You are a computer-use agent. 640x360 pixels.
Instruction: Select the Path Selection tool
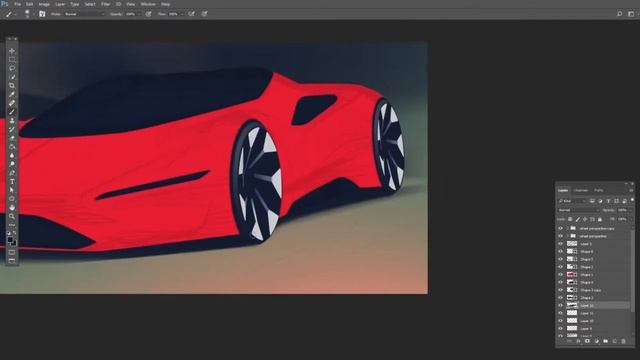(12, 190)
